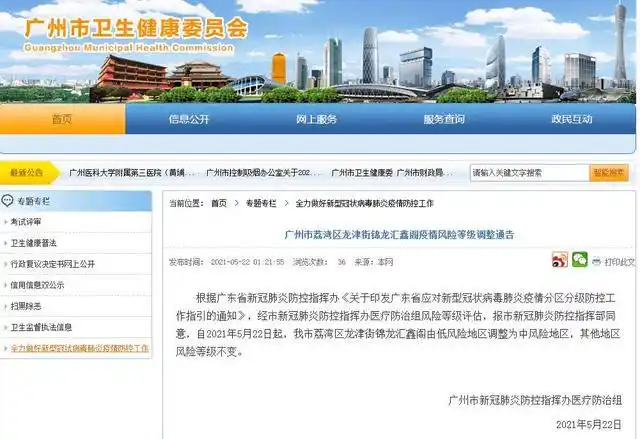Viewport: 640px width, 439px height.
Task: Open the 首页 navigation tab
Action: coord(62,119)
